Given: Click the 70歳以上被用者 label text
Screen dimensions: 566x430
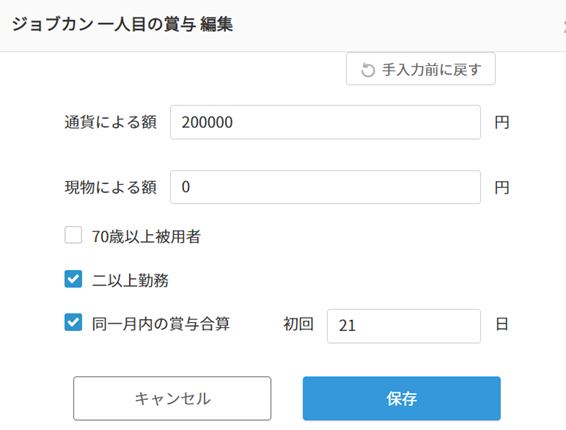Looking at the screenshot, I should (x=146, y=237).
